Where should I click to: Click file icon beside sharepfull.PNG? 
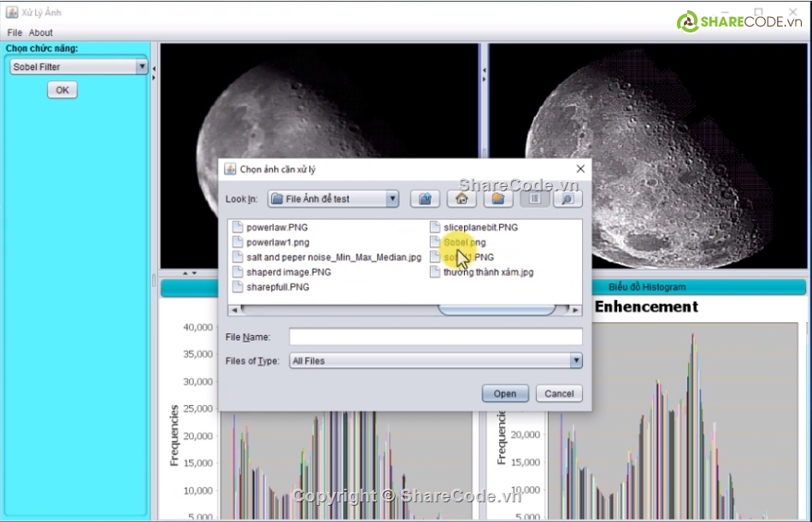238,287
